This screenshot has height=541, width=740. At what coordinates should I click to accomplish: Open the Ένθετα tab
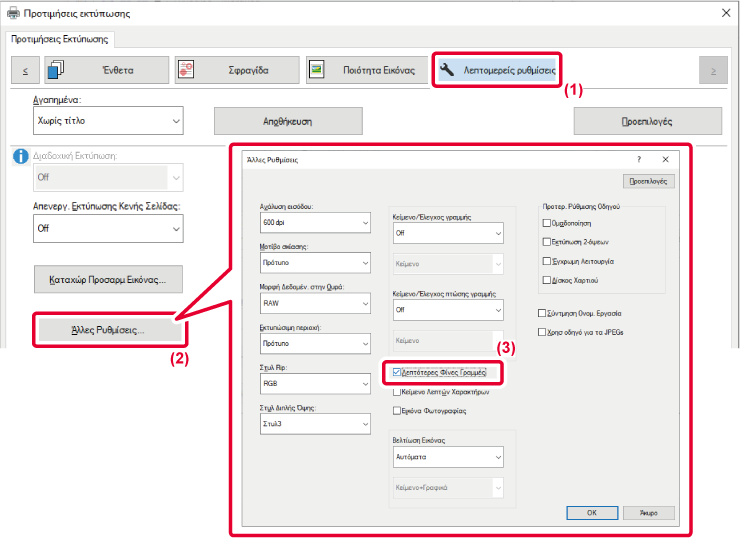pyautogui.click(x=107, y=70)
